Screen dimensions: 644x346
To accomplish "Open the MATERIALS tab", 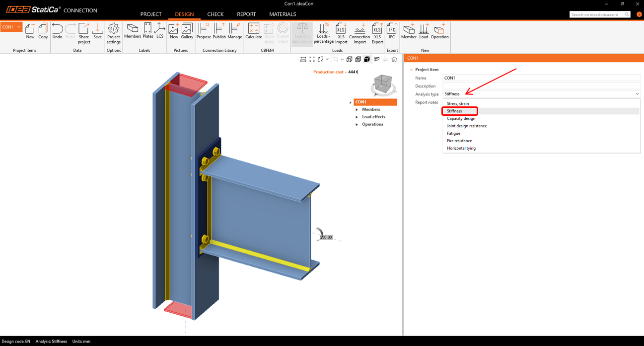I will tap(282, 14).
